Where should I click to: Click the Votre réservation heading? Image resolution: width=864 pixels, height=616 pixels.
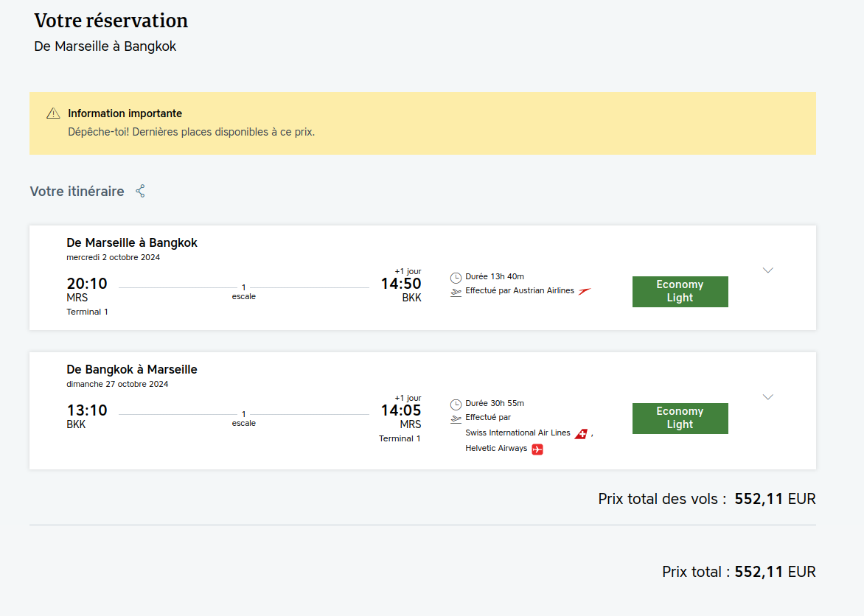(111, 21)
